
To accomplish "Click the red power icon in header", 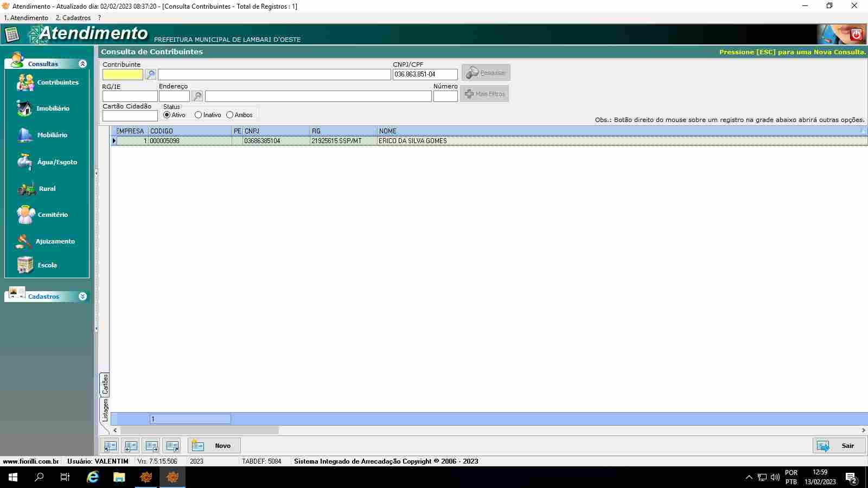I will click(x=856, y=35).
